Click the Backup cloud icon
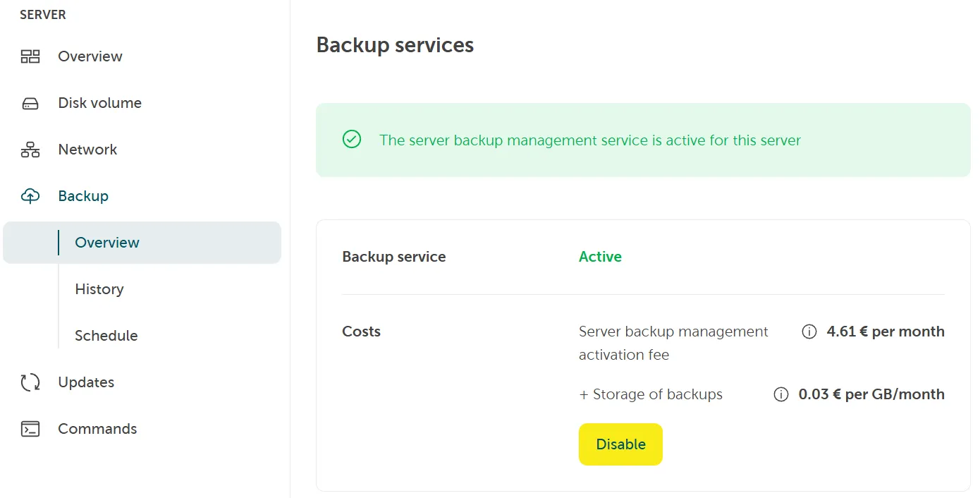This screenshot has width=980, height=498. 30,195
